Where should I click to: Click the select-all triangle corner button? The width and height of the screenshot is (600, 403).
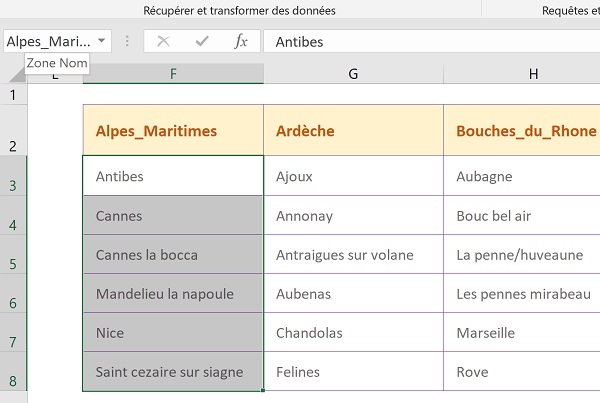pyautogui.click(x=18, y=74)
